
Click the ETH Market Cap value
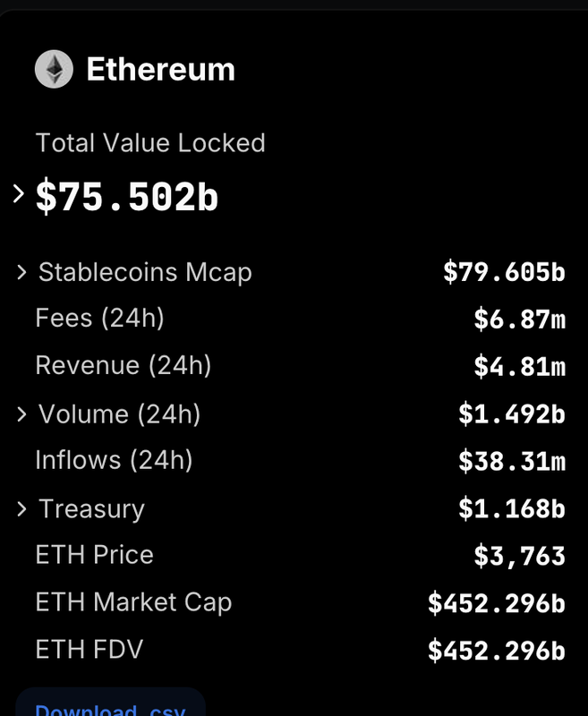click(497, 603)
